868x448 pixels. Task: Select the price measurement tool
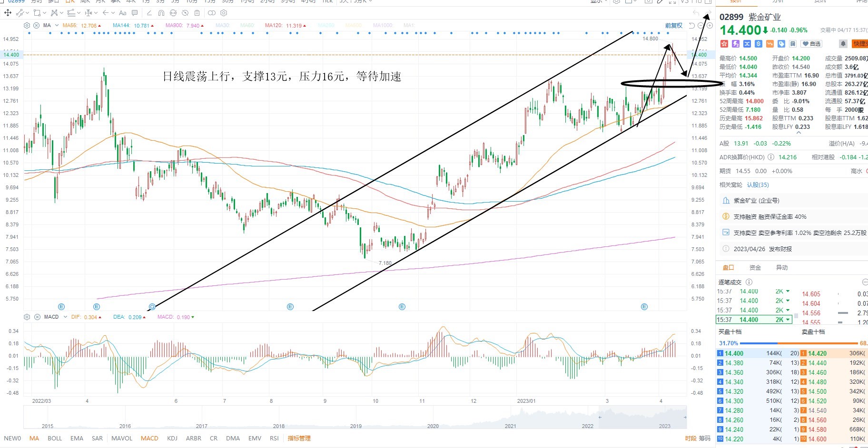[89, 13]
